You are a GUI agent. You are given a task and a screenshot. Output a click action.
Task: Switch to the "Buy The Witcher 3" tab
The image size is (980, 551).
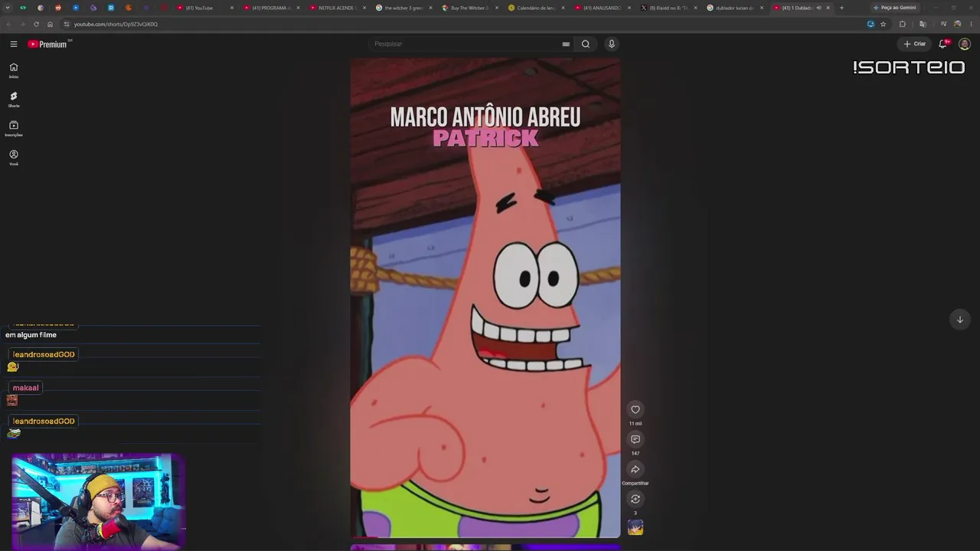point(469,8)
